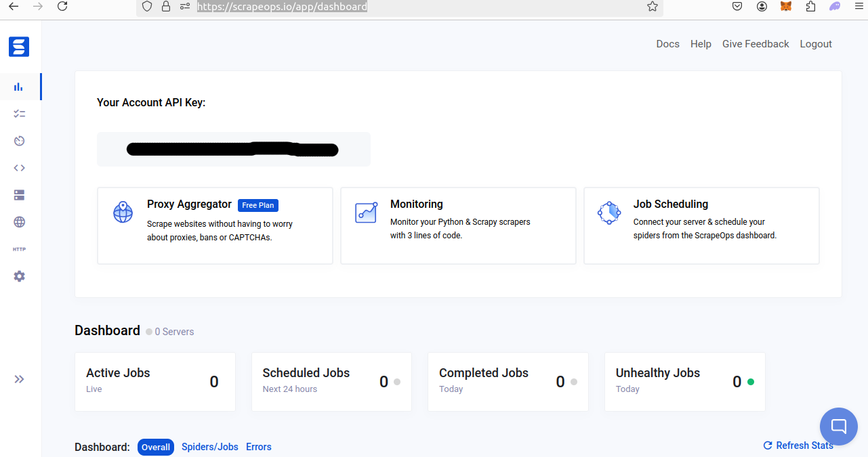Open the Firefox account icon
Image resolution: width=868 pixels, height=457 pixels.
[762, 6]
